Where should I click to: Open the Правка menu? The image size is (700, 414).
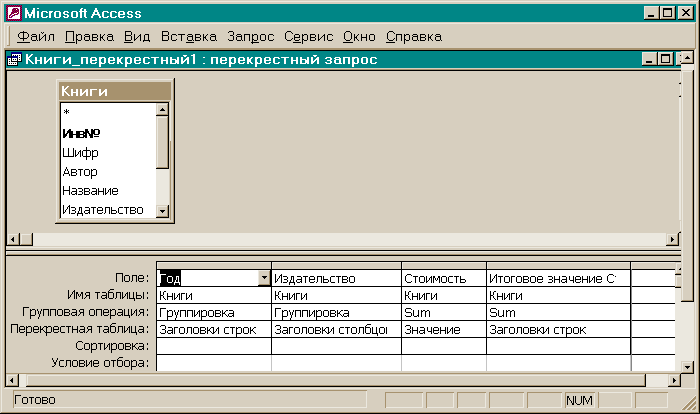click(x=89, y=37)
